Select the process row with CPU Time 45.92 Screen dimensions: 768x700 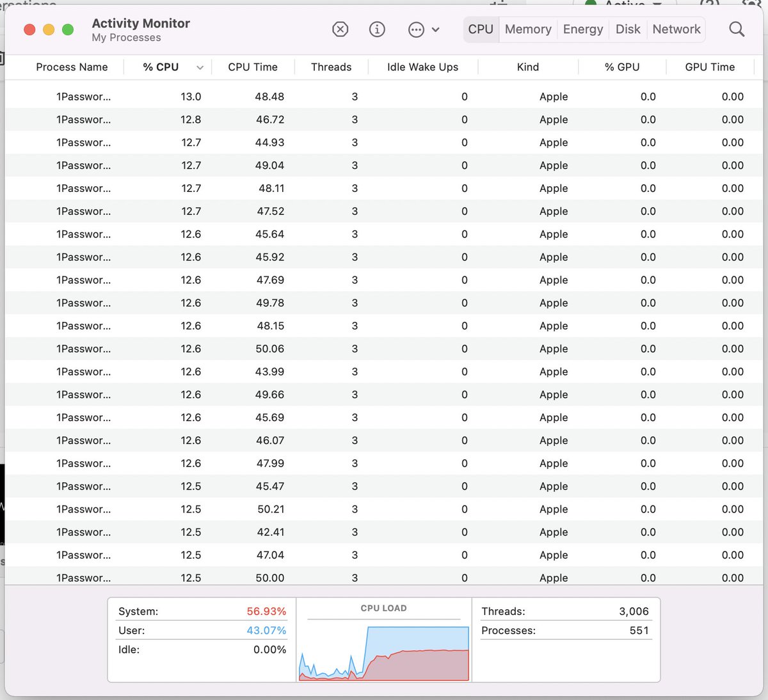(x=384, y=257)
